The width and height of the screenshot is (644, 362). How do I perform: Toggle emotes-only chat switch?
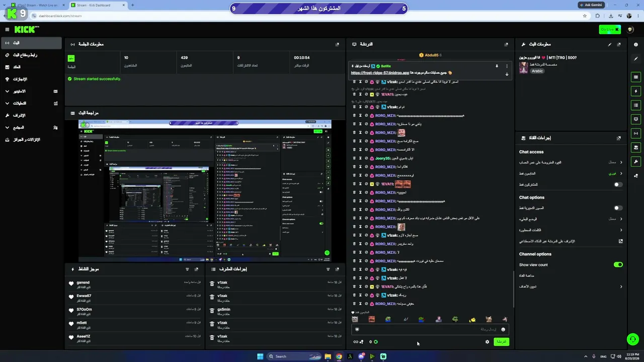[x=618, y=208]
